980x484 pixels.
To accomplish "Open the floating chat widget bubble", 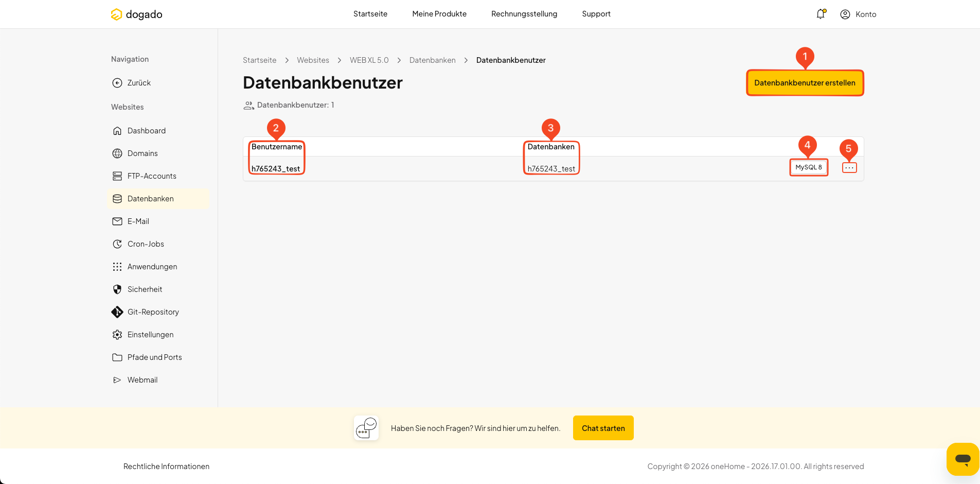I will pos(963,459).
